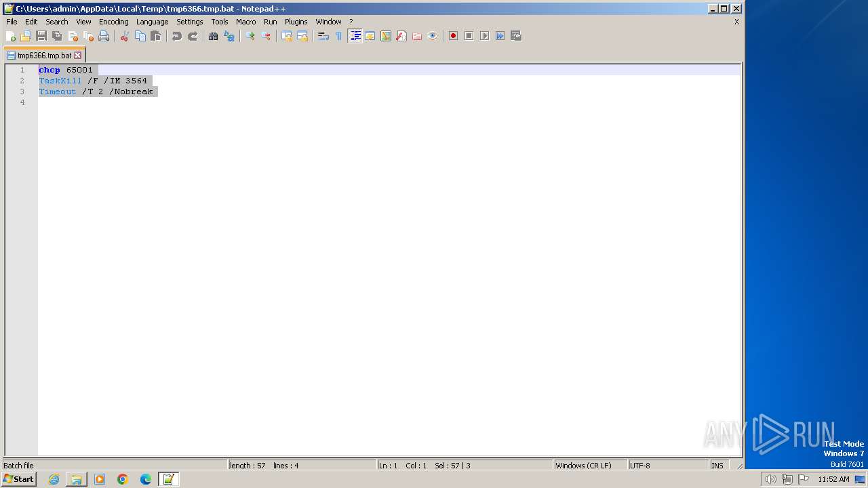The width and height of the screenshot is (868, 488).
Task: Toggle the Word Wrap toolbar icon
Action: pyautogui.click(x=323, y=36)
